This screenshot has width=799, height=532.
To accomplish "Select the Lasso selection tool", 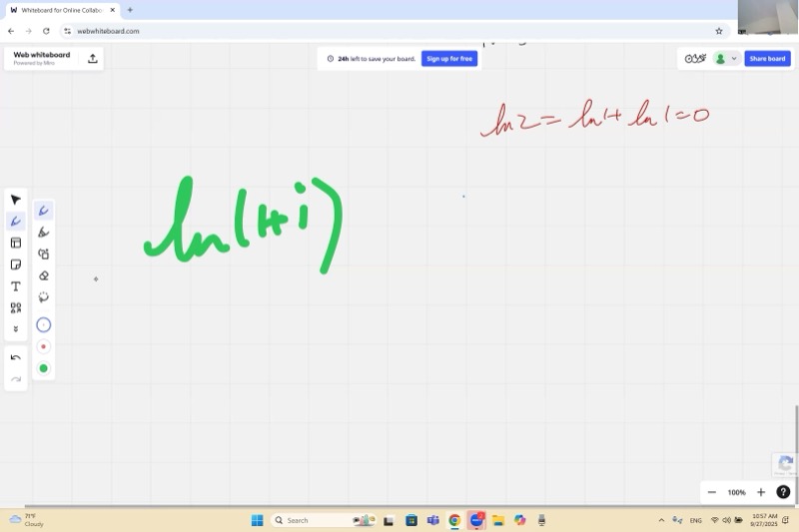I will point(43,297).
